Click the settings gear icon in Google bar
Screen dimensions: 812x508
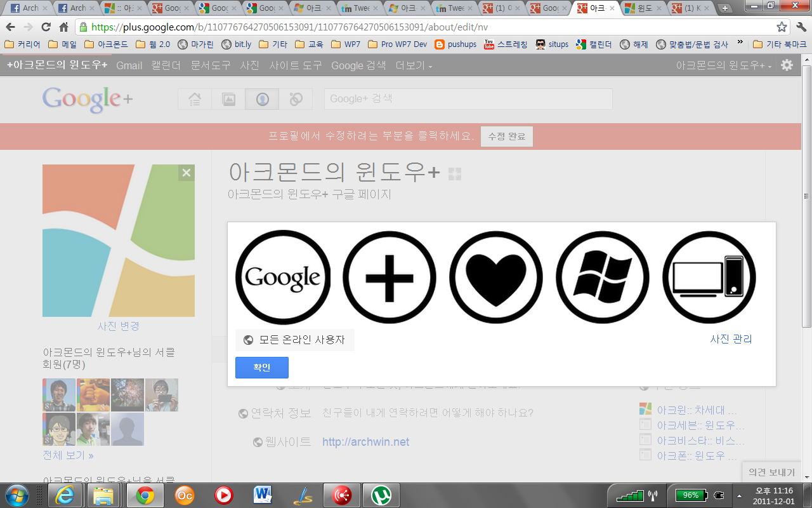pyautogui.click(x=787, y=65)
